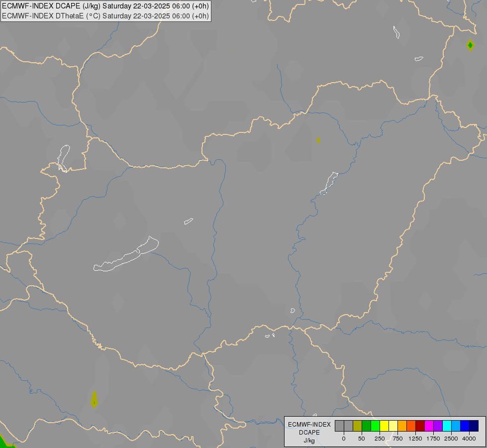The width and height of the screenshot is (487, 448).
Task: Select the purple legend swatch
Action: tap(438, 426)
